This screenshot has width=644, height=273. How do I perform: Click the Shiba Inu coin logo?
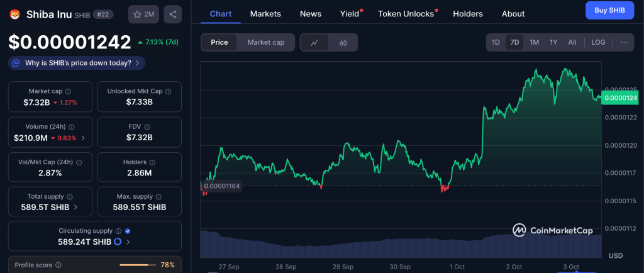pyautogui.click(x=15, y=14)
